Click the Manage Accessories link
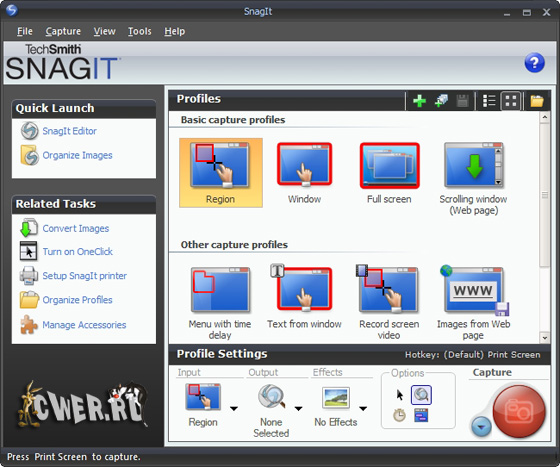Viewport: 560px width, 467px height. point(84,325)
